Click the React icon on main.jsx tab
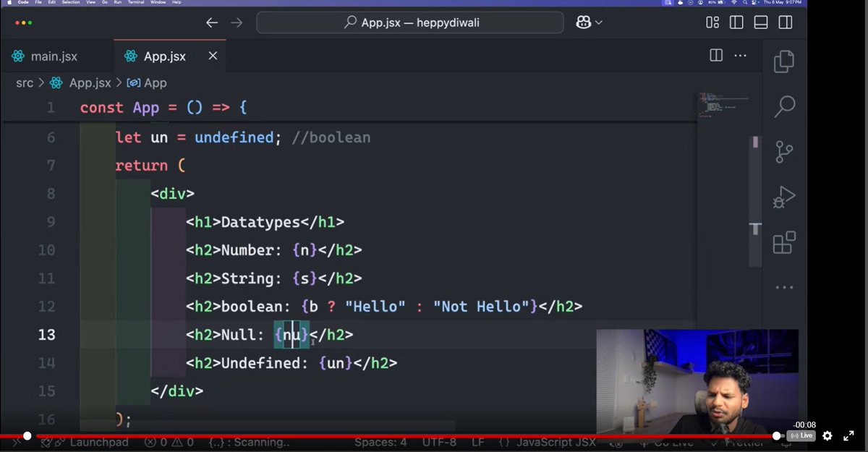This screenshot has height=452, width=868. click(x=18, y=56)
